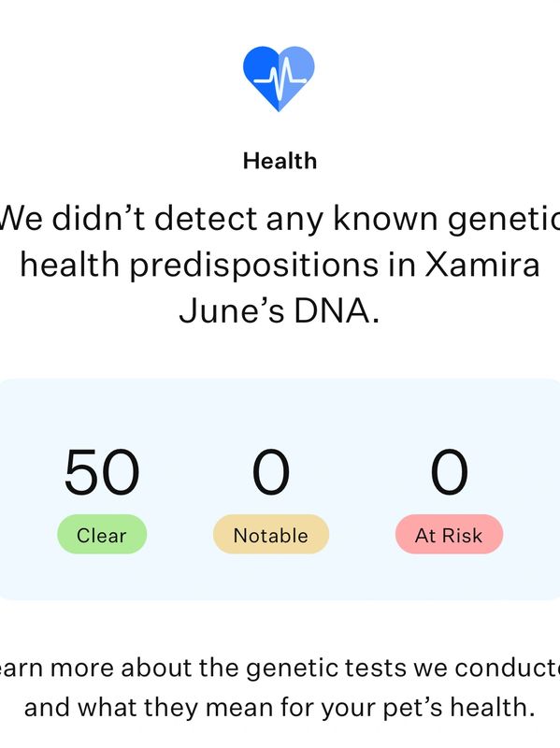Click the green Clear badge
This screenshot has width=560, height=748.
click(102, 534)
